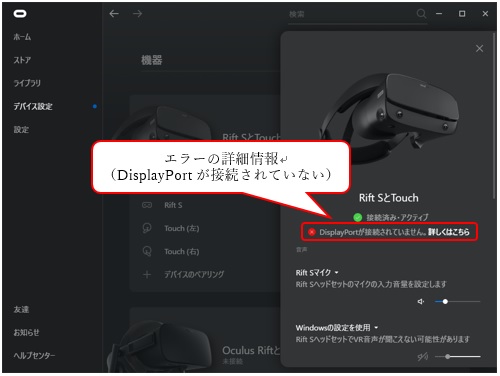500x376 pixels.
Task: Click the search magnifier icon
Action: coord(421,14)
